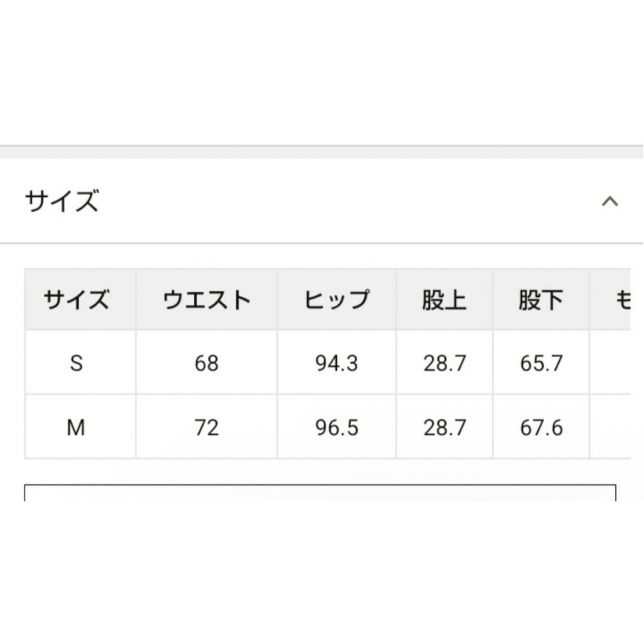This screenshot has width=644, height=644.
Task: Click the gray divider bar above サイズ
Action: [x=321, y=152]
